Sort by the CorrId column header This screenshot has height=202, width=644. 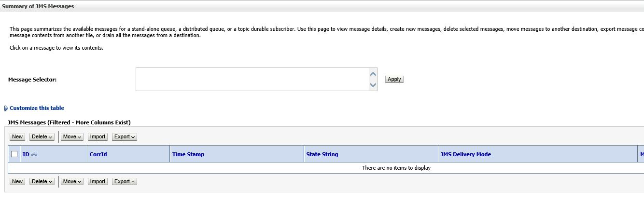[98, 154]
